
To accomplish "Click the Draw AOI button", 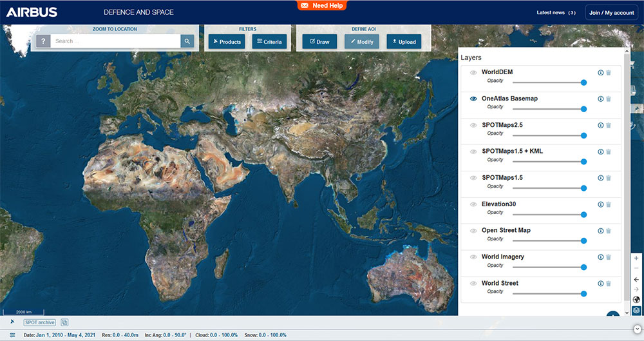I will pyautogui.click(x=319, y=42).
